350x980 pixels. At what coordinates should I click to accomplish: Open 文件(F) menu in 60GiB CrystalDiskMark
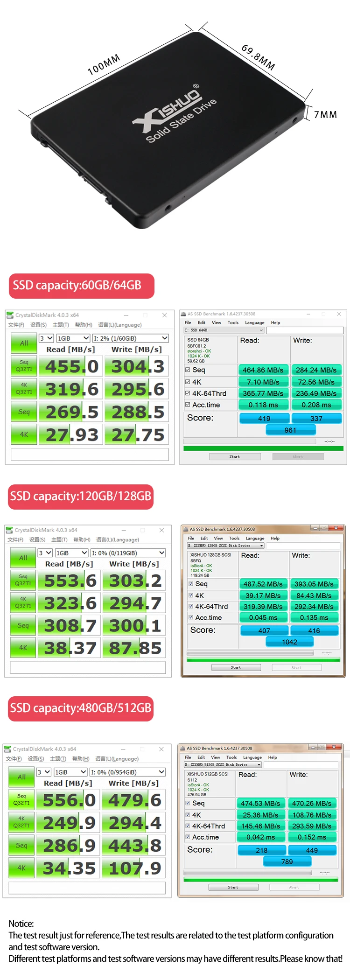pyautogui.click(x=16, y=325)
